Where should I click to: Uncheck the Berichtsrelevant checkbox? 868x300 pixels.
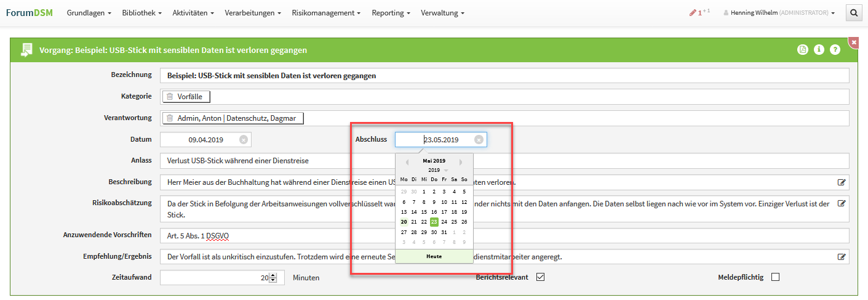(x=541, y=277)
